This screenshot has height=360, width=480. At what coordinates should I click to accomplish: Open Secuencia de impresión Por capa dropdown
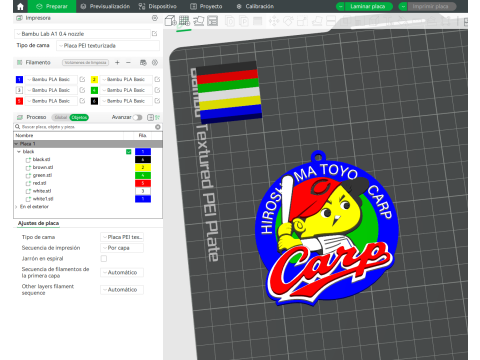click(122, 248)
